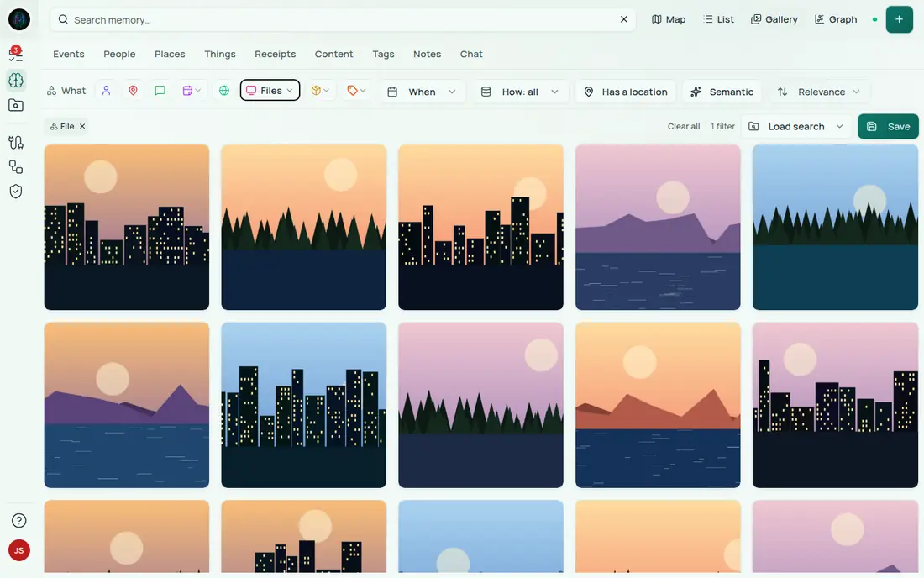Open first thumbnail with orange city skyline
This screenshot has width=924, height=578.
(x=127, y=227)
